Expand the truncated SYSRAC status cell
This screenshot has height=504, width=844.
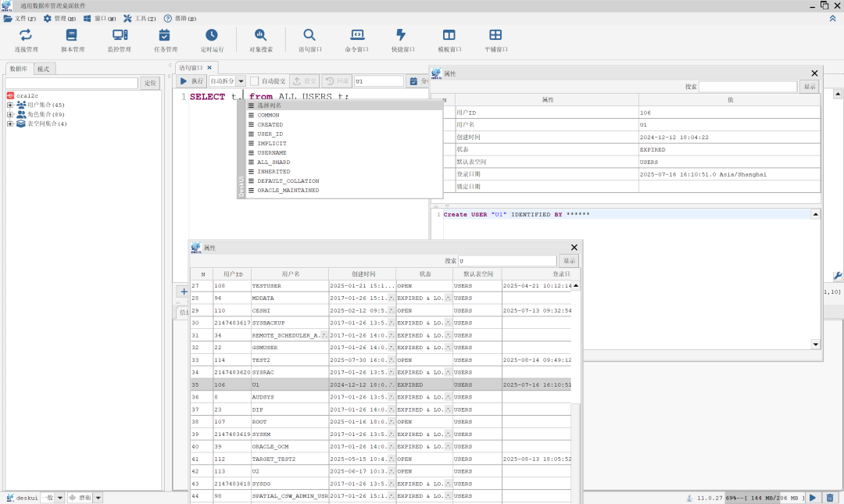[x=448, y=372]
